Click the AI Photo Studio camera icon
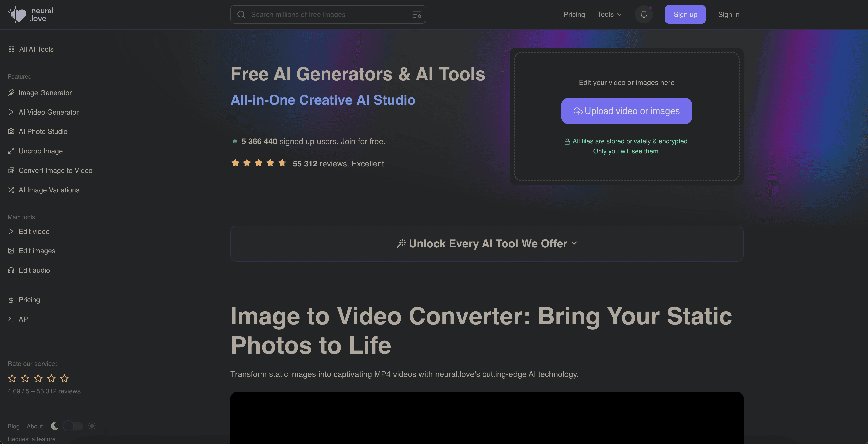 click(x=11, y=131)
